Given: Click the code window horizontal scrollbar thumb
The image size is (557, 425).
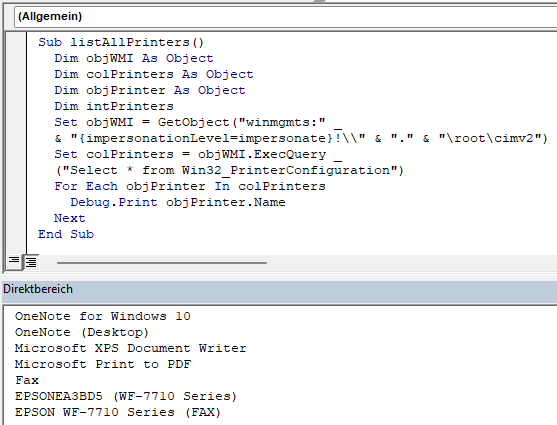Looking at the screenshot, I should 162,263.
